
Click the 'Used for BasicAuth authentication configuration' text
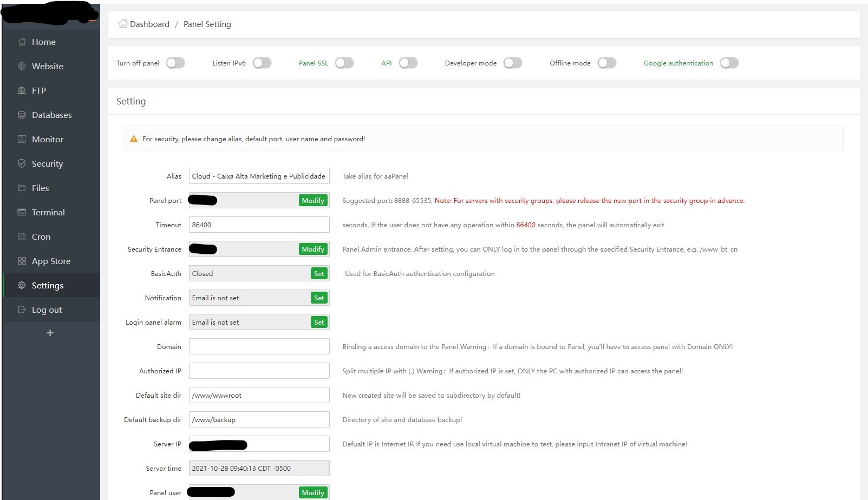tap(420, 274)
